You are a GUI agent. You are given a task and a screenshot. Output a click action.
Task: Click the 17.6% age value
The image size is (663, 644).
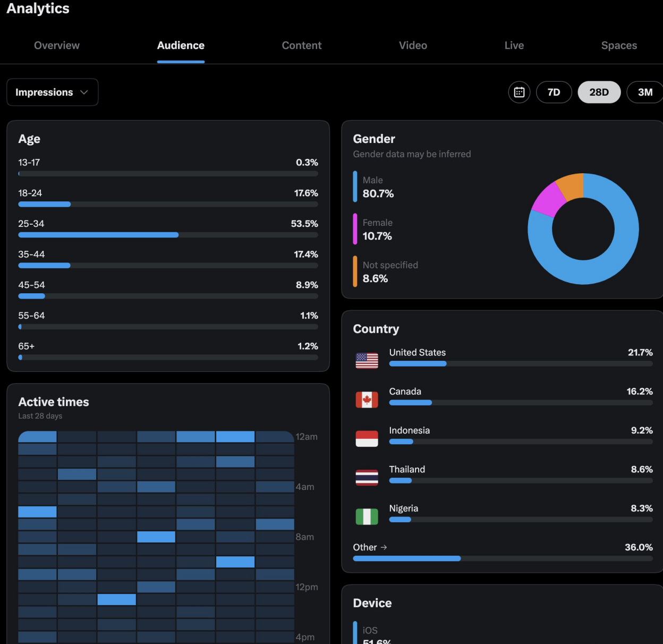click(x=306, y=193)
